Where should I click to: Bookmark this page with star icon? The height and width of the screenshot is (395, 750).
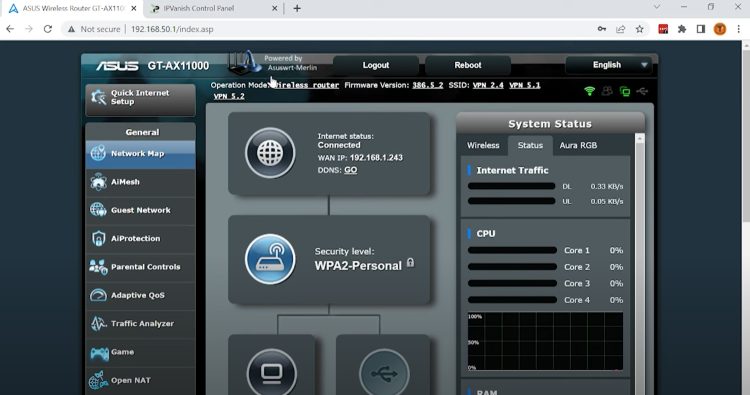[x=640, y=29]
